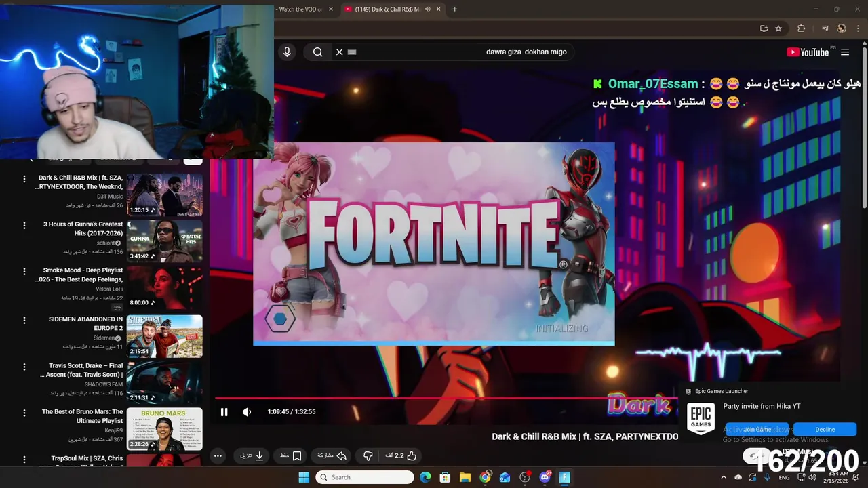The height and width of the screenshot is (488, 868).
Task: Open options for 'Travis Scott, Drake' video
Action: [x=24, y=367]
